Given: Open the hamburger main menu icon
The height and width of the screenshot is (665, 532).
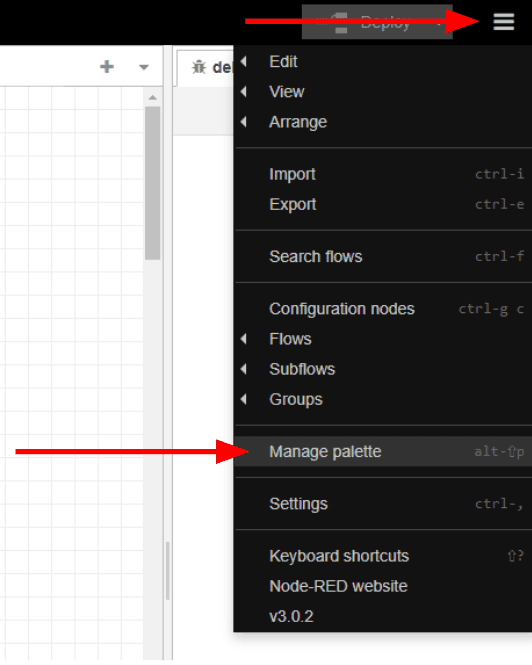Looking at the screenshot, I should (504, 22).
